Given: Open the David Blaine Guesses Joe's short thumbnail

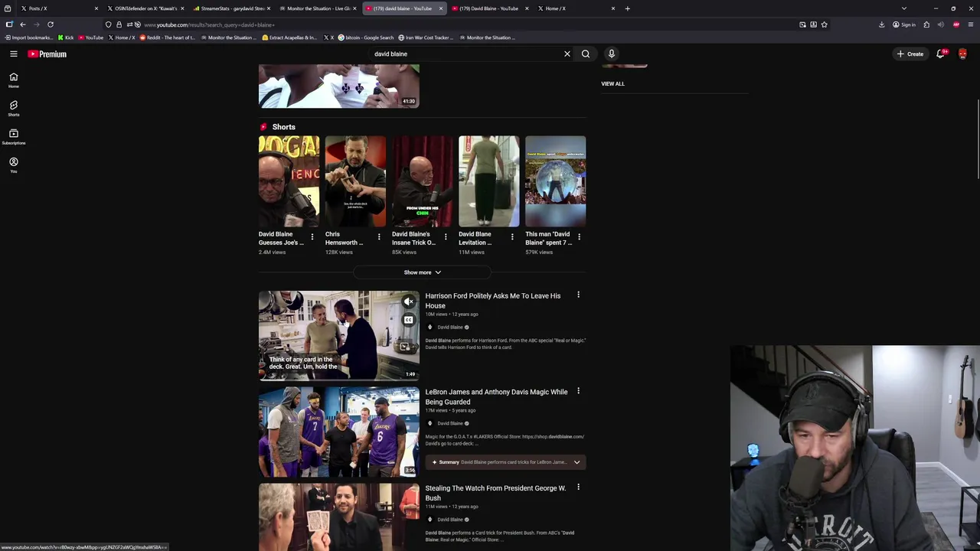Looking at the screenshot, I should pos(289,181).
